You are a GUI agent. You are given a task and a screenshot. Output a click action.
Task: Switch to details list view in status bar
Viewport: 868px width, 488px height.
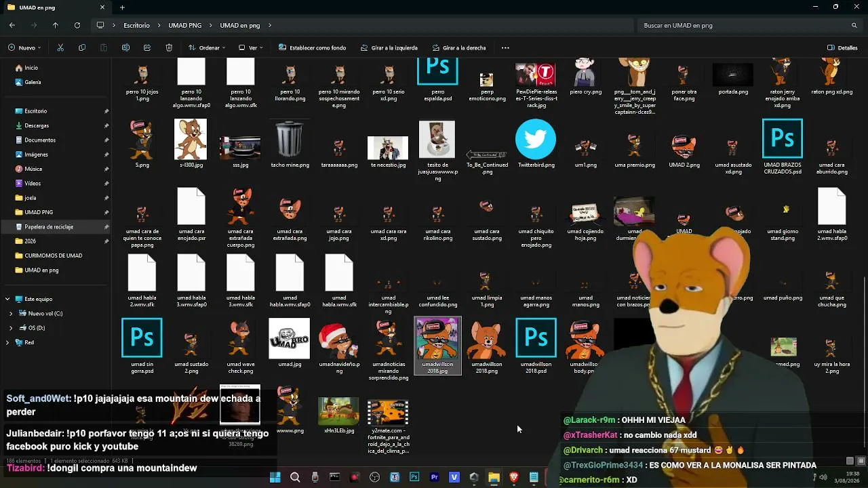tap(850, 461)
